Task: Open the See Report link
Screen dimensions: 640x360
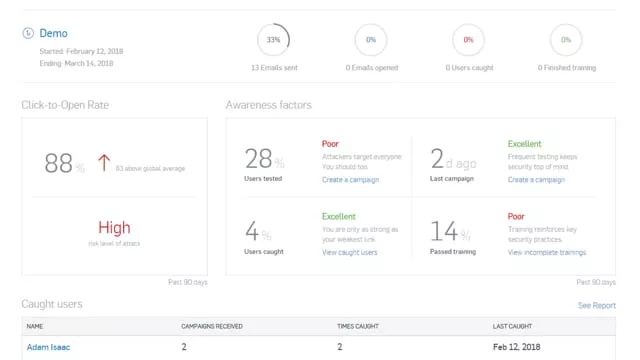Action: pos(597,305)
